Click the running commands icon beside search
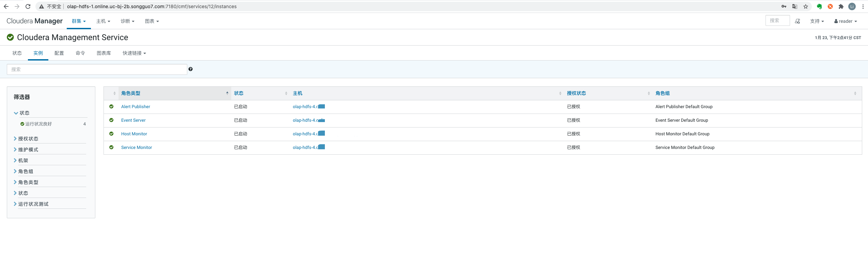 (x=798, y=21)
